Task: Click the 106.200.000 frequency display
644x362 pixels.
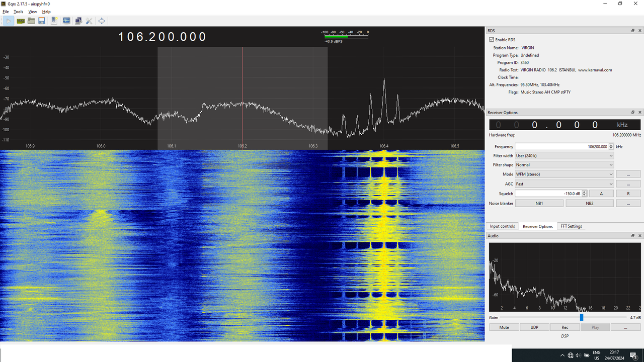Action: [x=163, y=37]
